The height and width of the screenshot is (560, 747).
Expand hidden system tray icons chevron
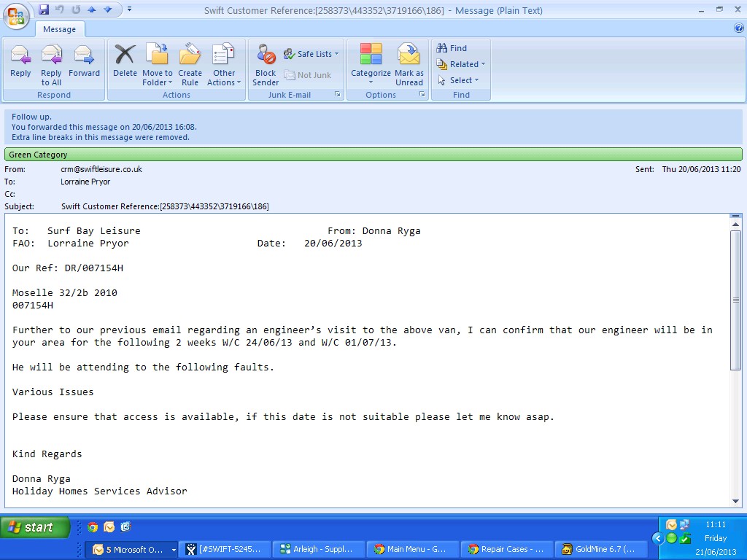tap(658, 539)
